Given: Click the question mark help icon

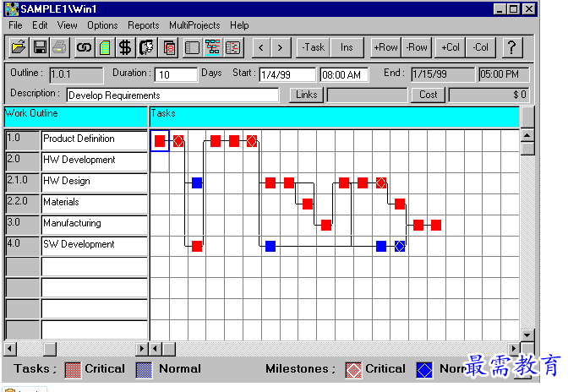Looking at the screenshot, I should coord(512,47).
